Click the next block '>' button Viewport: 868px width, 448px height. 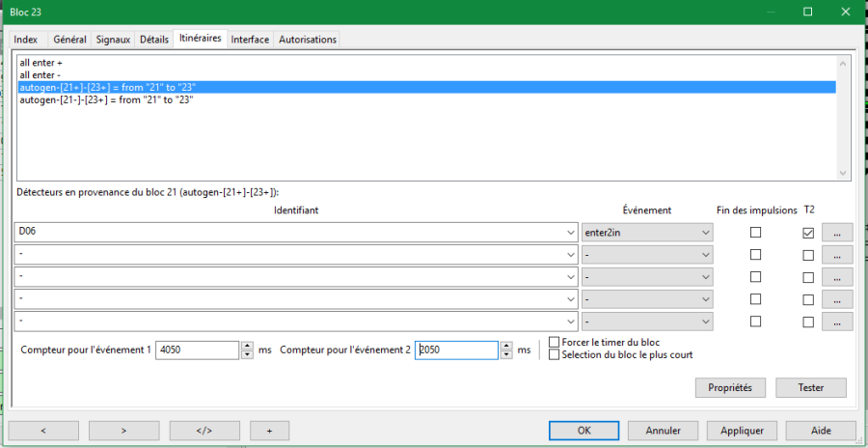(123, 430)
